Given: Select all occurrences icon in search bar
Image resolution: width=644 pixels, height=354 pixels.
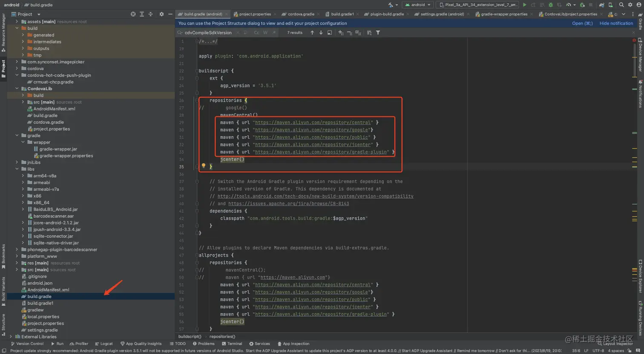Looking at the screenshot, I should pyautogui.click(x=358, y=32).
